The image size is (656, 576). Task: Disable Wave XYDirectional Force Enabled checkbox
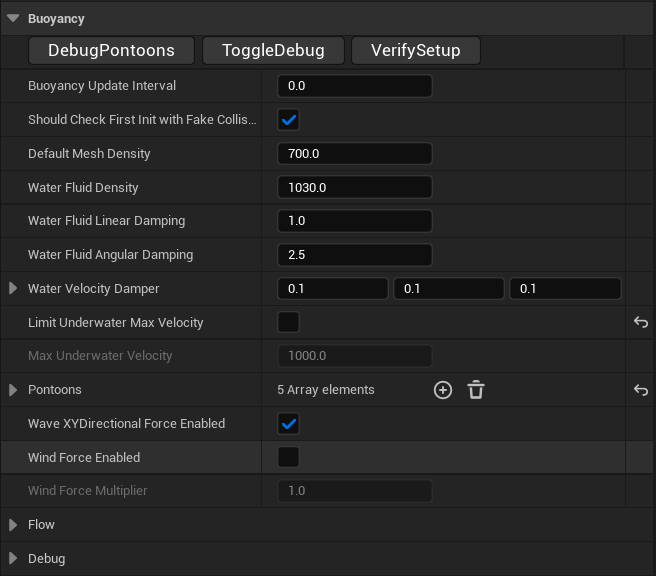click(x=289, y=424)
